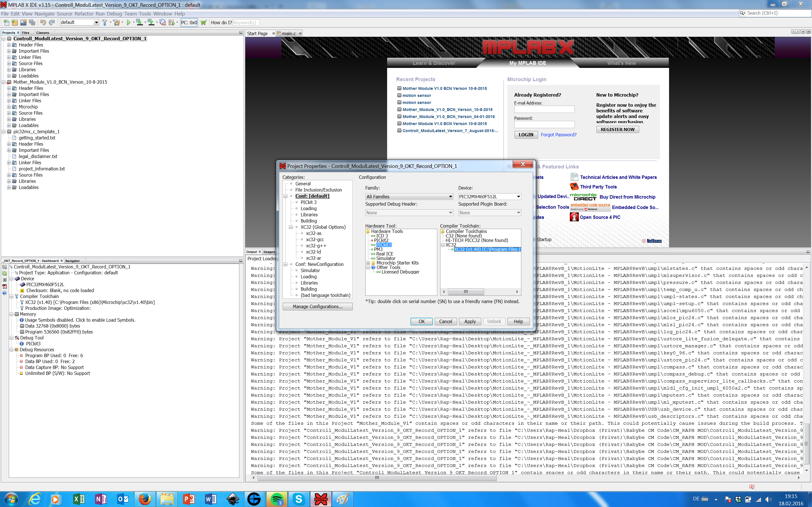The image size is (812, 507).
Task: Open the Debug menu
Action: 114,14
